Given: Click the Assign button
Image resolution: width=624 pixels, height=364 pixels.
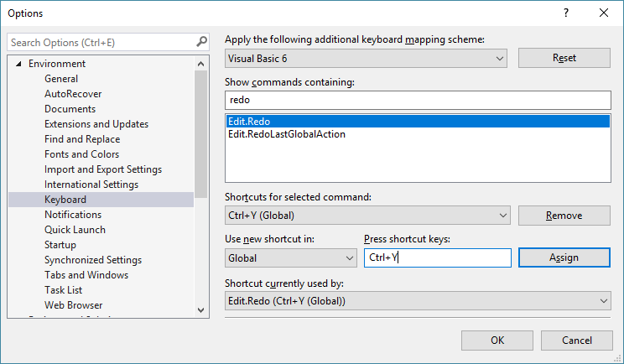Looking at the screenshot, I should point(564,257).
